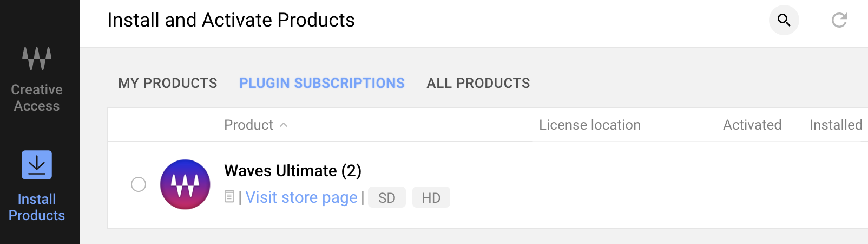Click the Waves Ultimate (2) product name

[293, 171]
